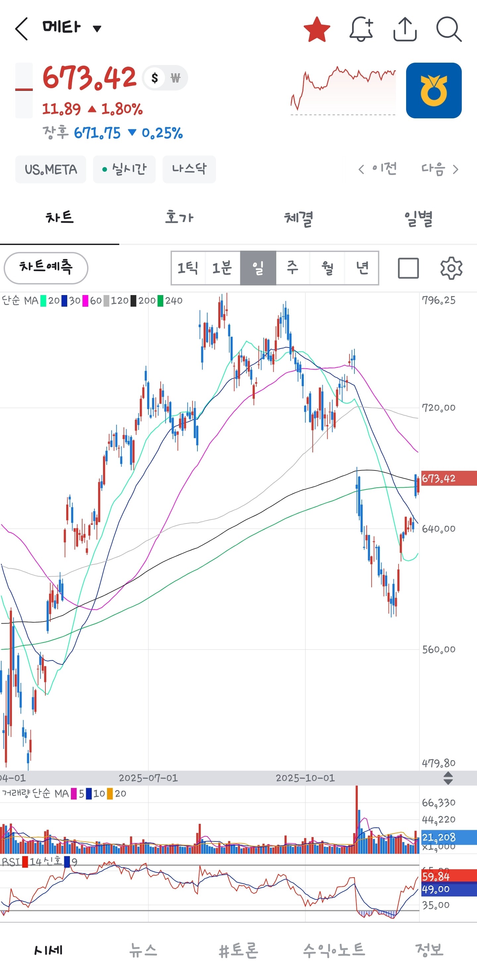Tap the MA 120 gray color swatch
The image size is (477, 980).
pyautogui.click(x=106, y=301)
